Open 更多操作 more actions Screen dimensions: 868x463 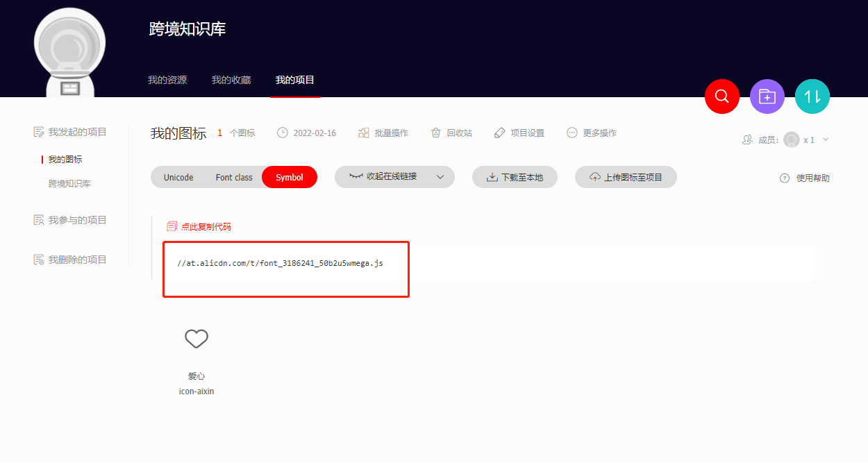click(592, 133)
